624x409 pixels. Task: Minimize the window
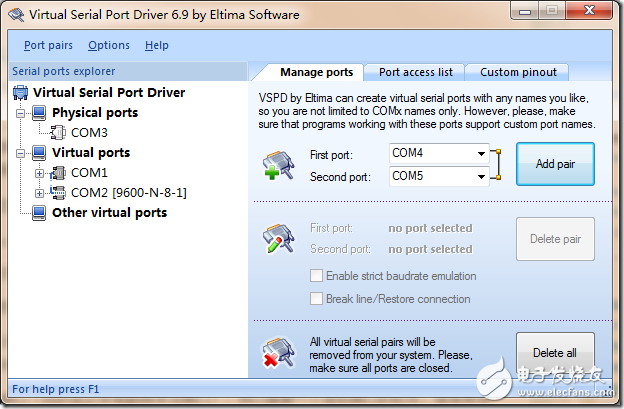click(525, 11)
